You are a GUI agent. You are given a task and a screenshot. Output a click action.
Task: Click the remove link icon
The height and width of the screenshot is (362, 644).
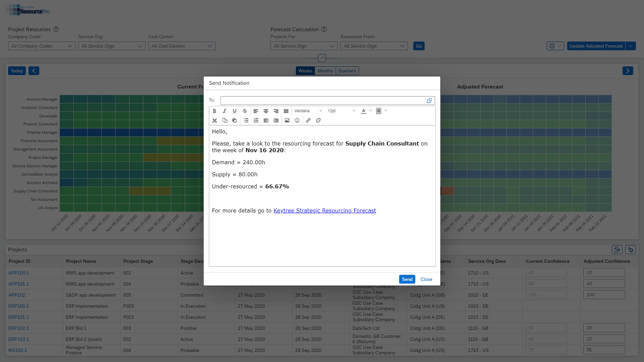click(x=318, y=121)
